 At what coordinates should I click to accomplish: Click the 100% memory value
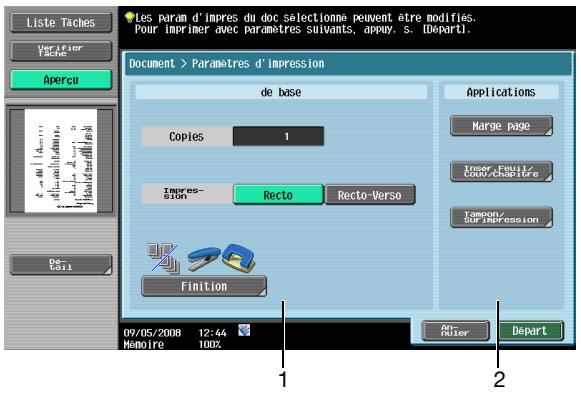point(210,344)
